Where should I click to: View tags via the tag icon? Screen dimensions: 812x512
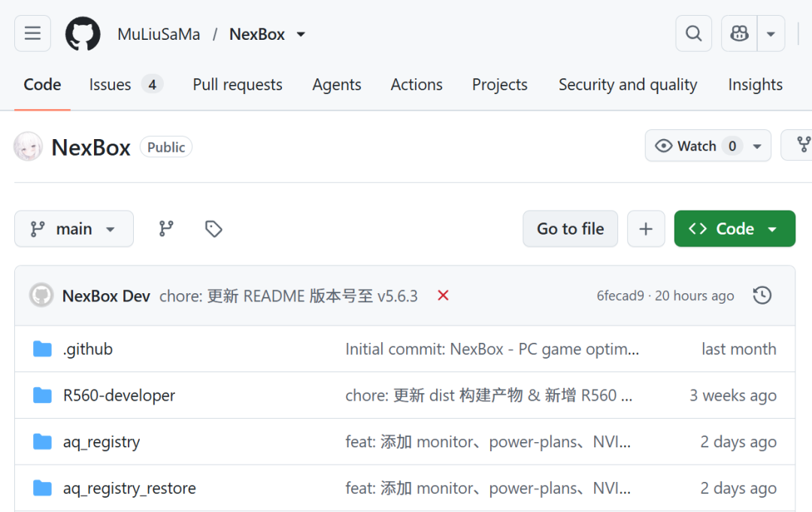pyautogui.click(x=214, y=229)
